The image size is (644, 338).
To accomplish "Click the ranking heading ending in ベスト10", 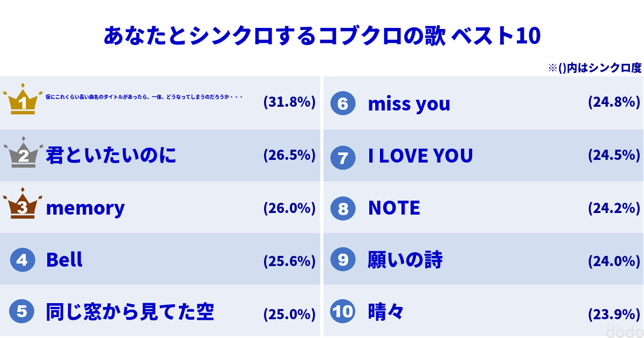I will coord(321,36).
